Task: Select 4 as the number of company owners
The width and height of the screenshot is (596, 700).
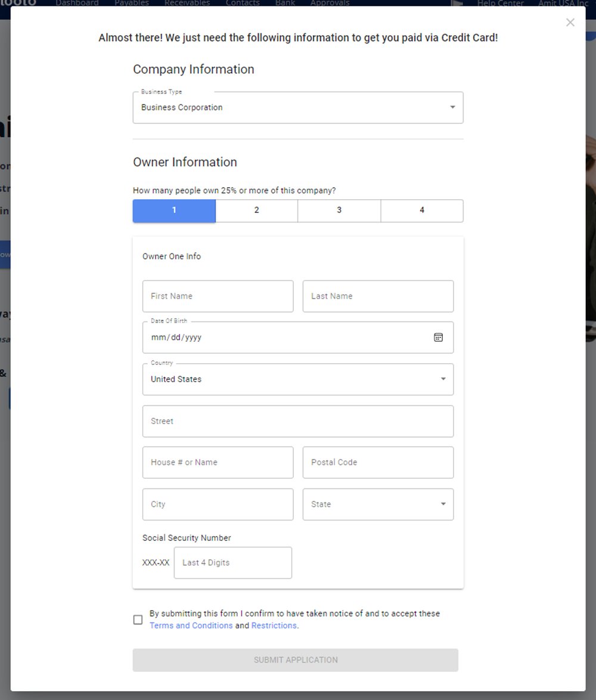Action: [421, 210]
